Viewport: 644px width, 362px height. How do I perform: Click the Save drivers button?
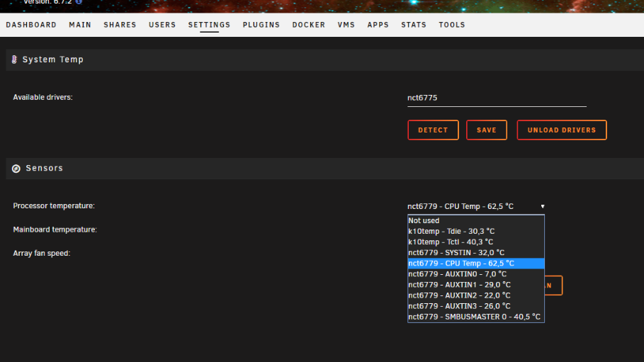pos(486,130)
